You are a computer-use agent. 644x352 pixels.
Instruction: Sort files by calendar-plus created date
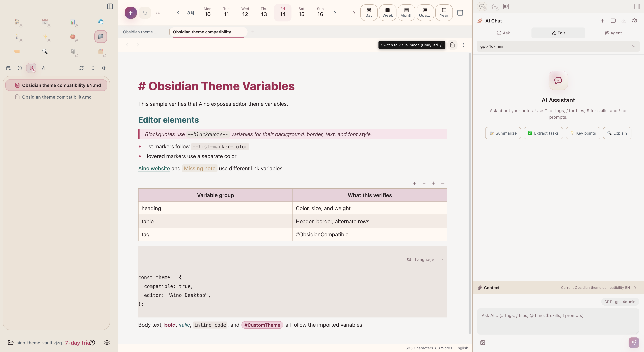pyautogui.click(x=9, y=68)
